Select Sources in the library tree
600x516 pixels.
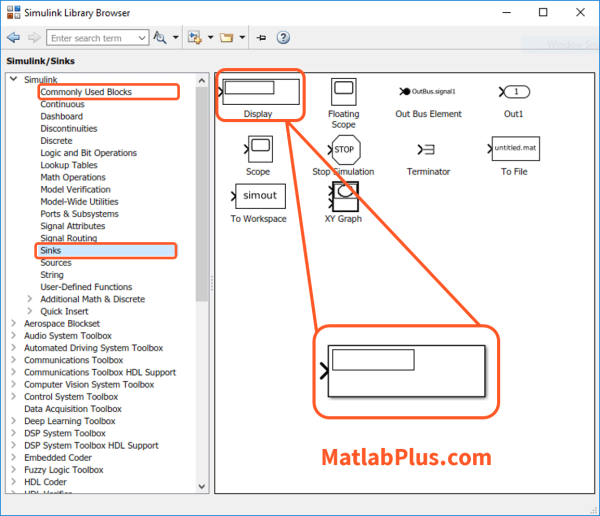pyautogui.click(x=56, y=263)
